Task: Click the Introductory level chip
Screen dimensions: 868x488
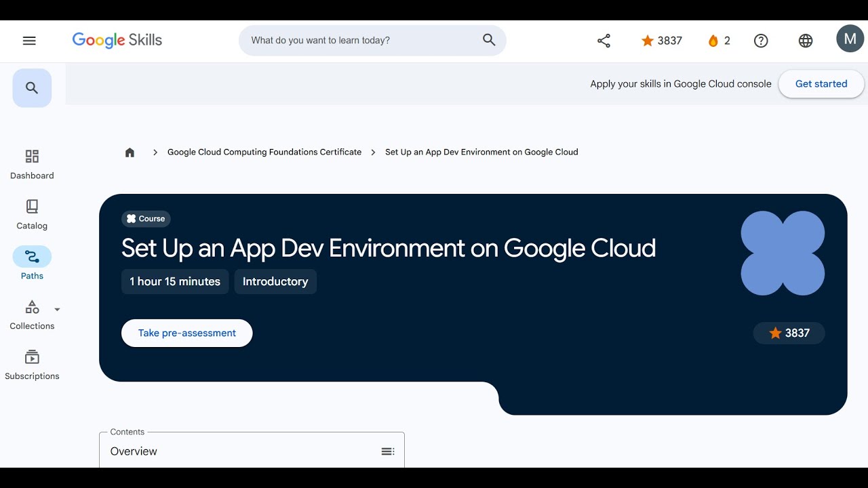Action: [275, 282]
